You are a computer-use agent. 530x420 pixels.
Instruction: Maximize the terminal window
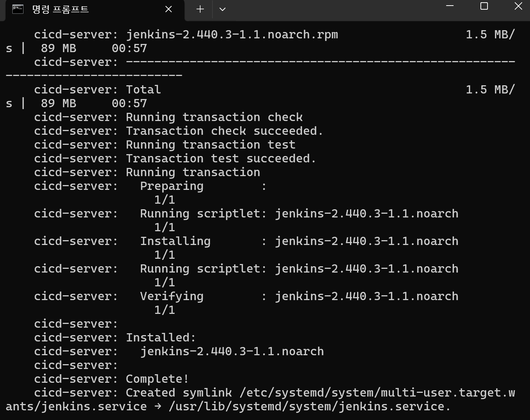[x=484, y=6]
